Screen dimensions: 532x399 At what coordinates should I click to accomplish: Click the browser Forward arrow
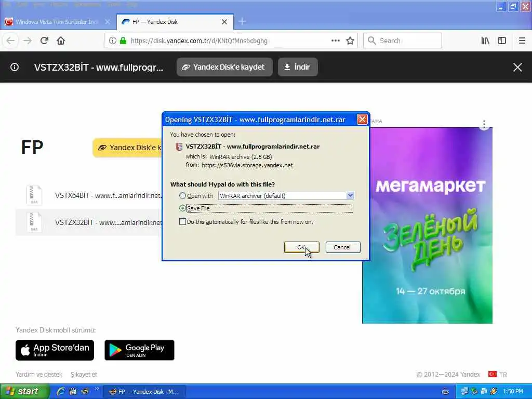click(28, 41)
